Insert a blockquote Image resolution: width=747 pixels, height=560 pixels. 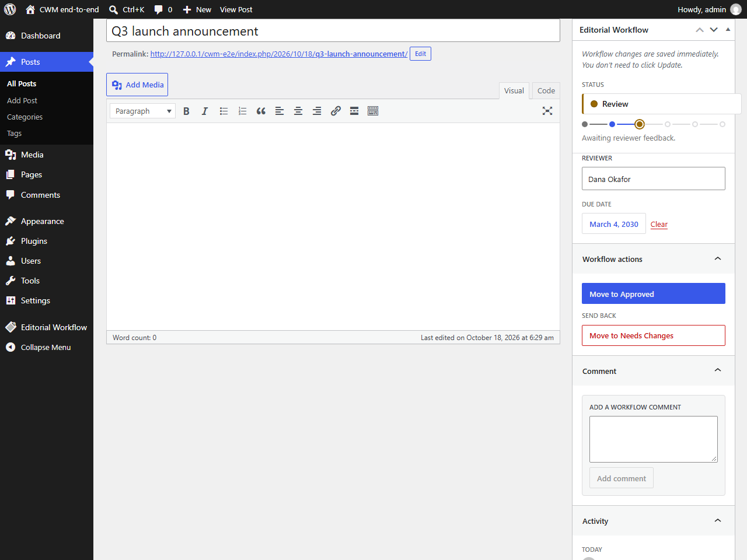(x=261, y=111)
